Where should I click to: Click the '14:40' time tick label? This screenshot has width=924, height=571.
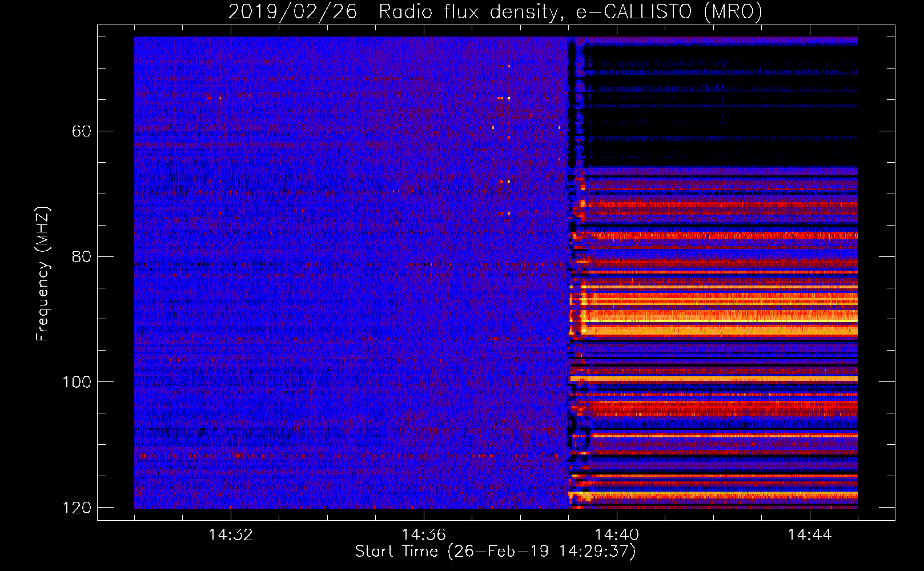(x=617, y=535)
